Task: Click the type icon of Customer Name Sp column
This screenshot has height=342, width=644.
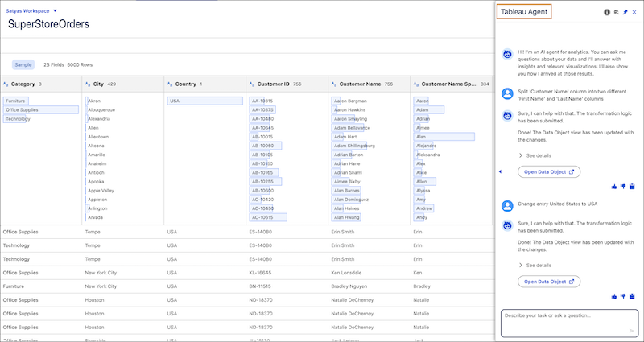Action: coord(416,84)
